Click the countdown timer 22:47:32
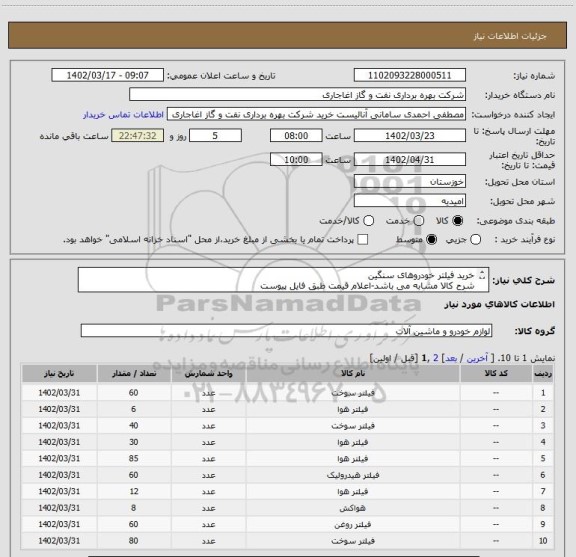 (x=138, y=136)
